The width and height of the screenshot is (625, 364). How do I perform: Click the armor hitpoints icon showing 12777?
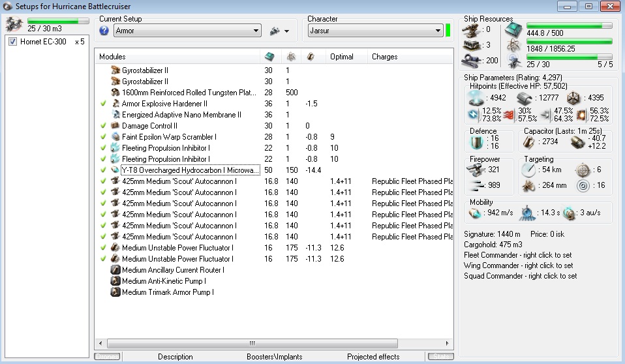tap(524, 98)
